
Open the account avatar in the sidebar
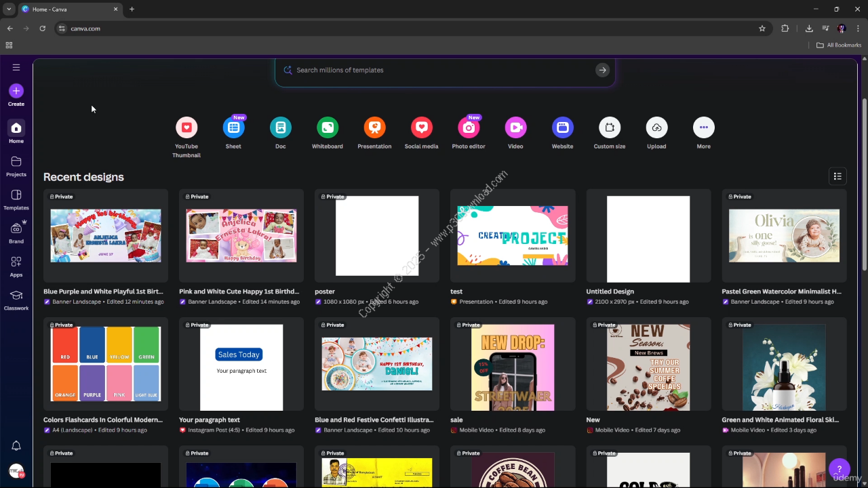click(x=16, y=471)
